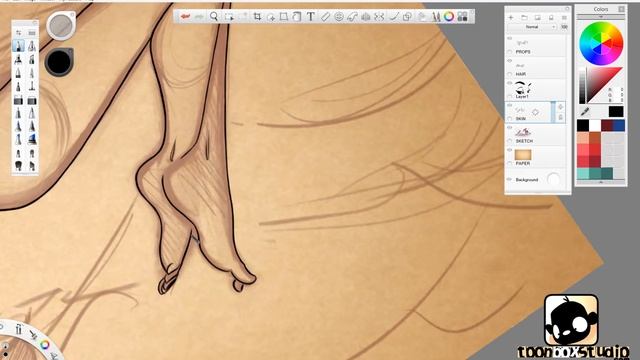Click the grey brush puck

click(x=60, y=26)
